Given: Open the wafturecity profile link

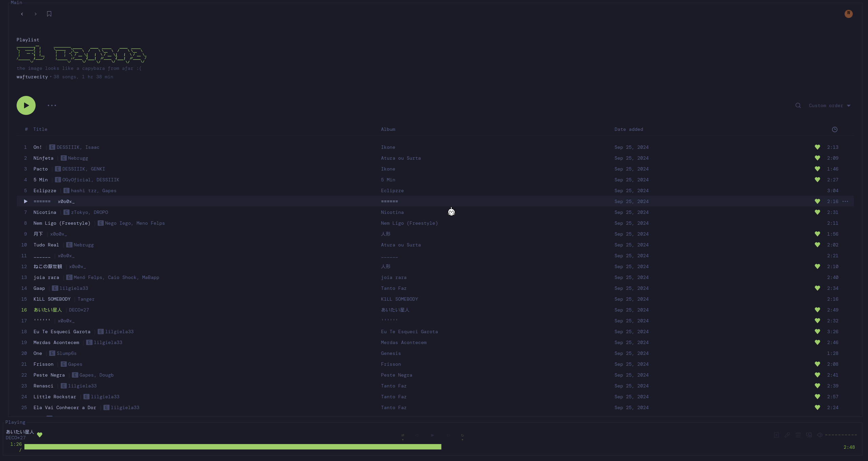Looking at the screenshot, I should [x=32, y=77].
